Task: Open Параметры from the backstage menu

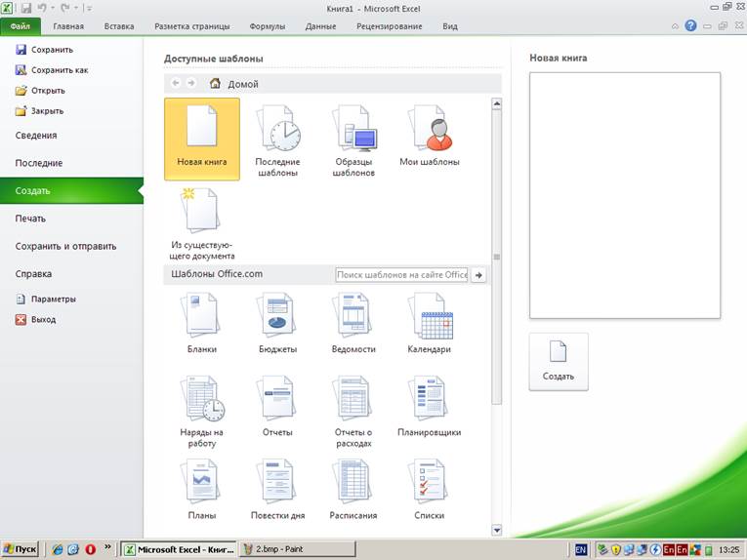Action: click(x=52, y=300)
